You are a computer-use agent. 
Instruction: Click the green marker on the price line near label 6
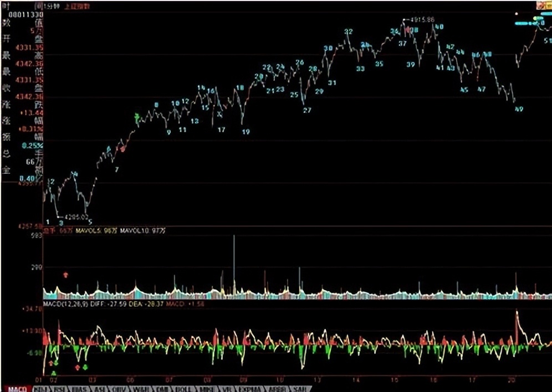point(137,117)
